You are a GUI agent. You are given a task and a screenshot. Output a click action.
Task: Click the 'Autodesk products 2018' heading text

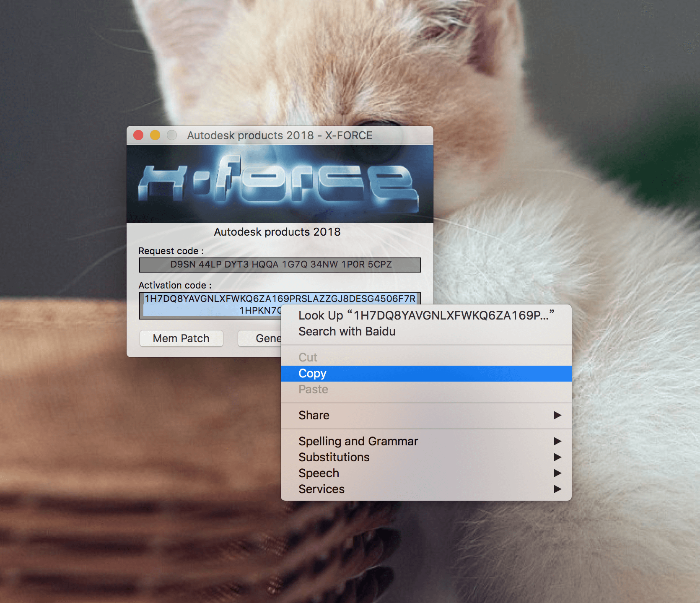(277, 232)
